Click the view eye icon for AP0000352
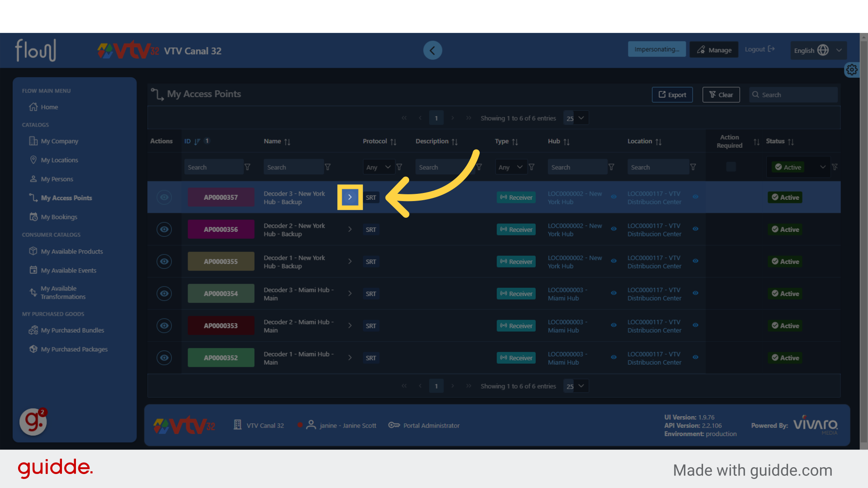The image size is (868, 488). click(164, 358)
